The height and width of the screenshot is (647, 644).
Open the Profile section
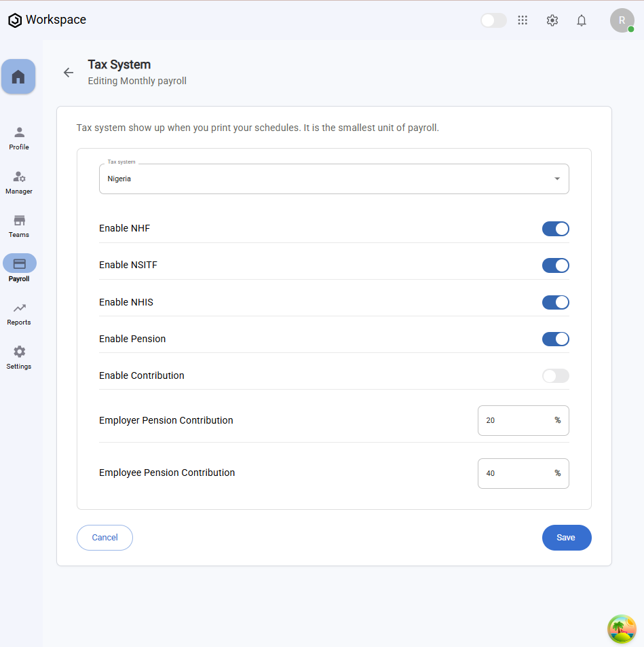click(19, 138)
